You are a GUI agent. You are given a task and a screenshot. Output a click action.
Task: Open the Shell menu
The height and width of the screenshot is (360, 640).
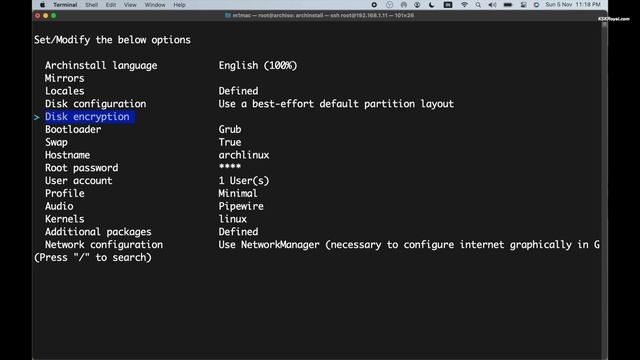click(91, 5)
